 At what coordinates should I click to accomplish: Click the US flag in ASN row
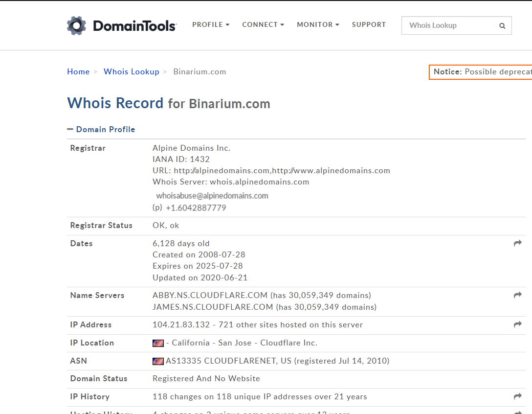[158, 361]
